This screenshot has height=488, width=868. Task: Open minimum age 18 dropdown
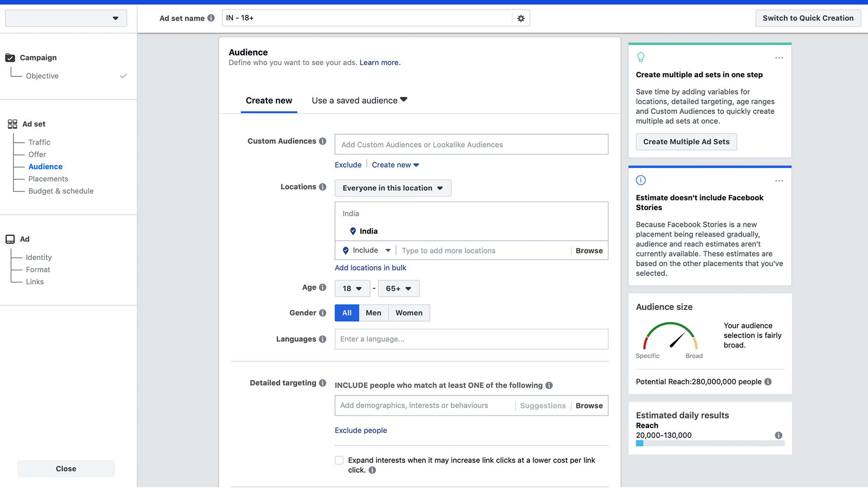(352, 289)
